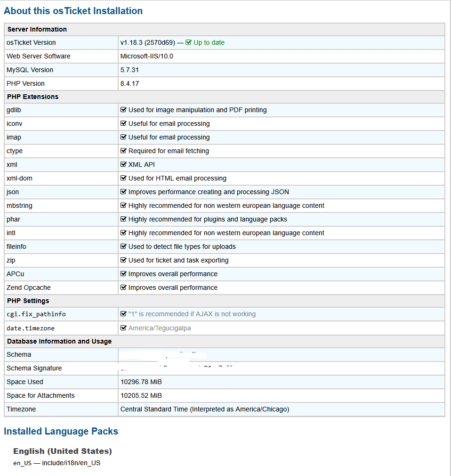Click the green Up to date check icon
The image size is (451, 476).
click(x=188, y=42)
